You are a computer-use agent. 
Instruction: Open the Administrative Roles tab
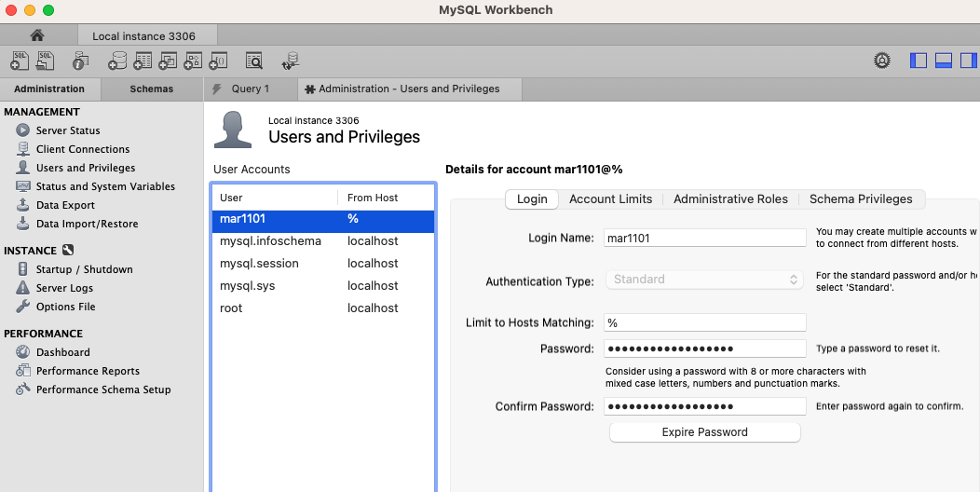point(730,198)
